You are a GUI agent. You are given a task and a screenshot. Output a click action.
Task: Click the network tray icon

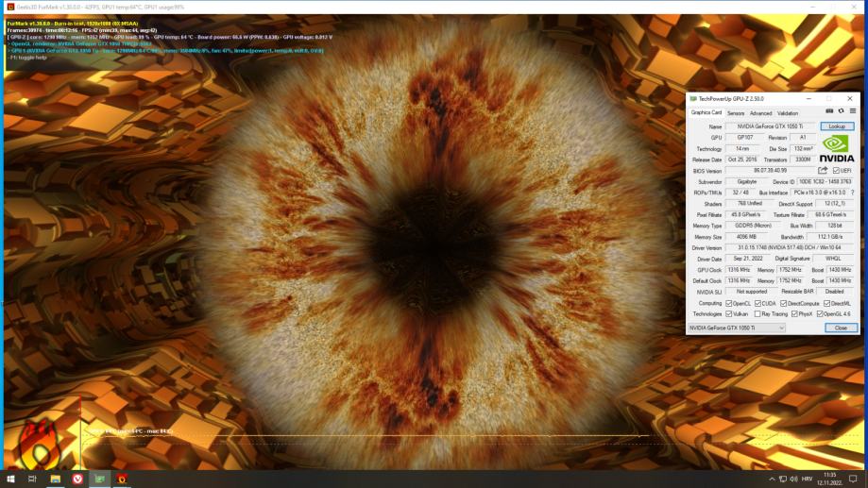pyautogui.click(x=783, y=480)
